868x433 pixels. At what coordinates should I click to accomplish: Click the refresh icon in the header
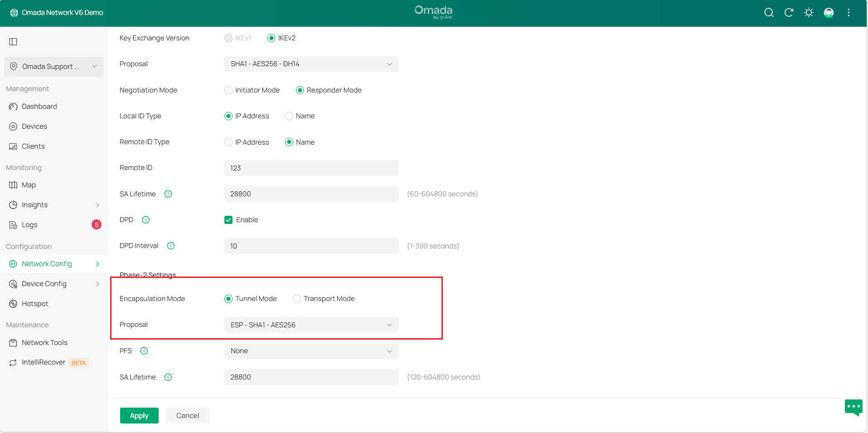(x=789, y=12)
